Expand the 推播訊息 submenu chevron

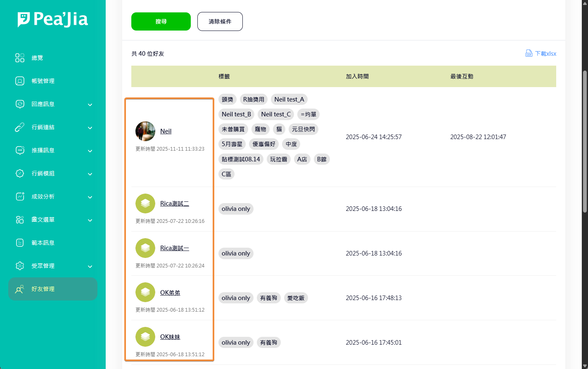click(x=90, y=151)
